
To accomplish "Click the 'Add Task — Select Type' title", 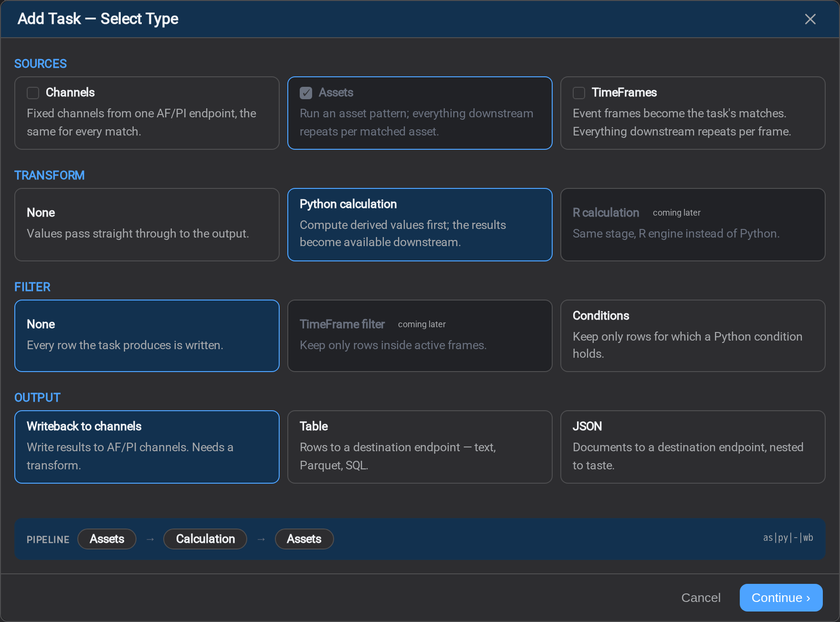I will 98,19.
